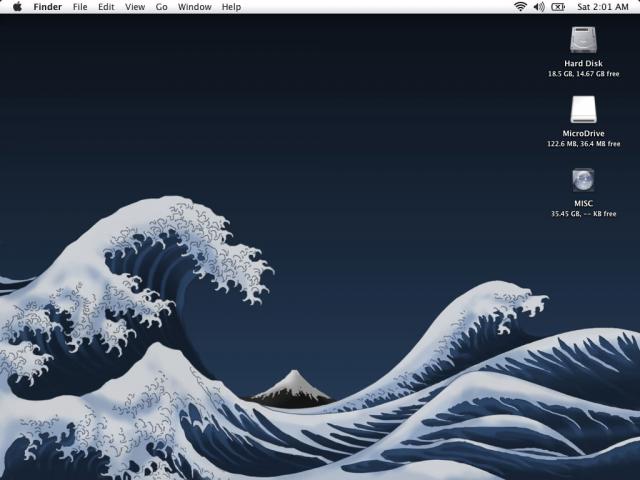This screenshot has width=640, height=480.
Task: Open the volume control icon
Action: pyautogui.click(x=539, y=7)
